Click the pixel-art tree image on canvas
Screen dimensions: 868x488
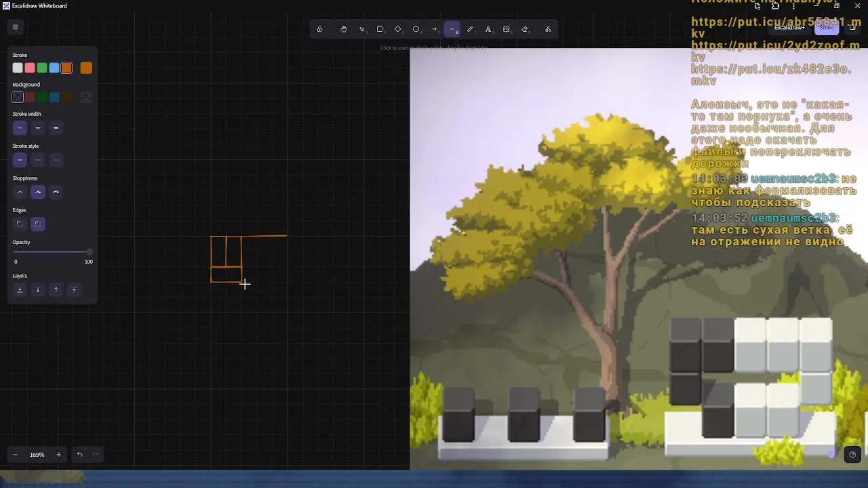coord(639,259)
